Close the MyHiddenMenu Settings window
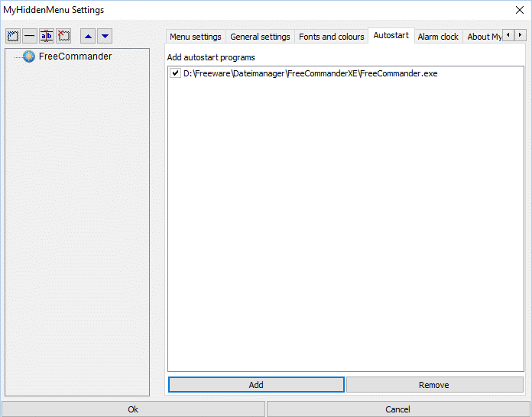 521,10
